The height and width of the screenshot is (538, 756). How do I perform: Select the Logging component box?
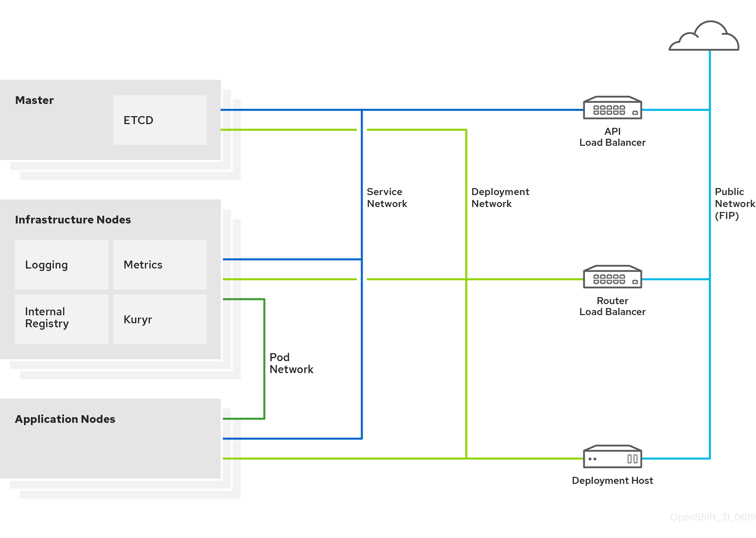61,264
